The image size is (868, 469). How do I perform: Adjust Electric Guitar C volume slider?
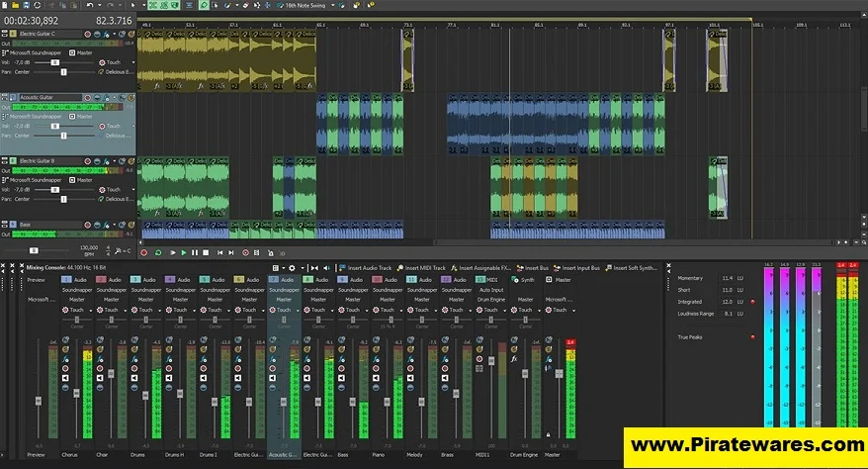click(x=54, y=62)
